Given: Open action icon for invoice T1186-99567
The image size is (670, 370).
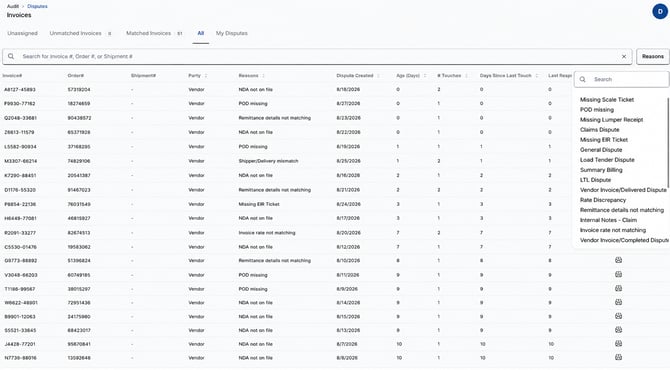Looking at the screenshot, I should coord(618,288).
